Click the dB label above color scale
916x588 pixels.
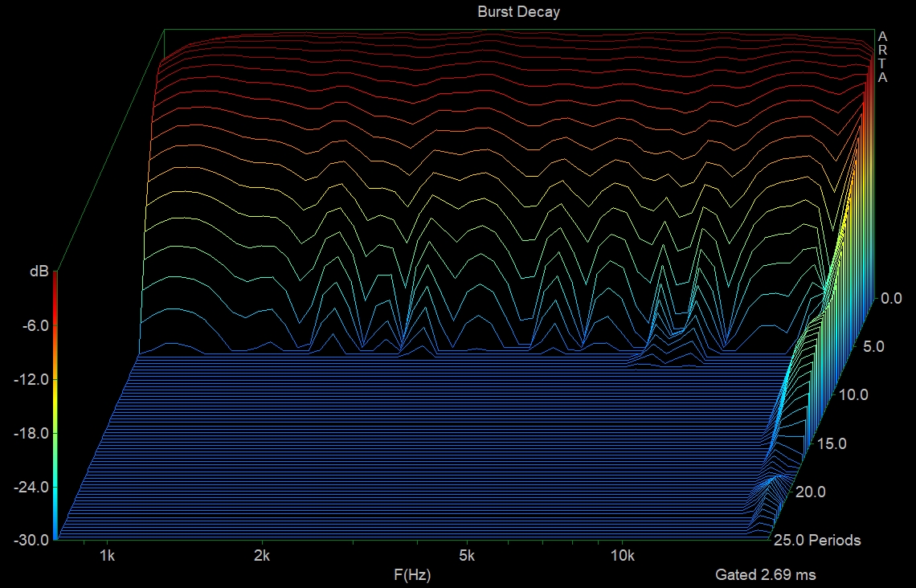[x=39, y=271]
